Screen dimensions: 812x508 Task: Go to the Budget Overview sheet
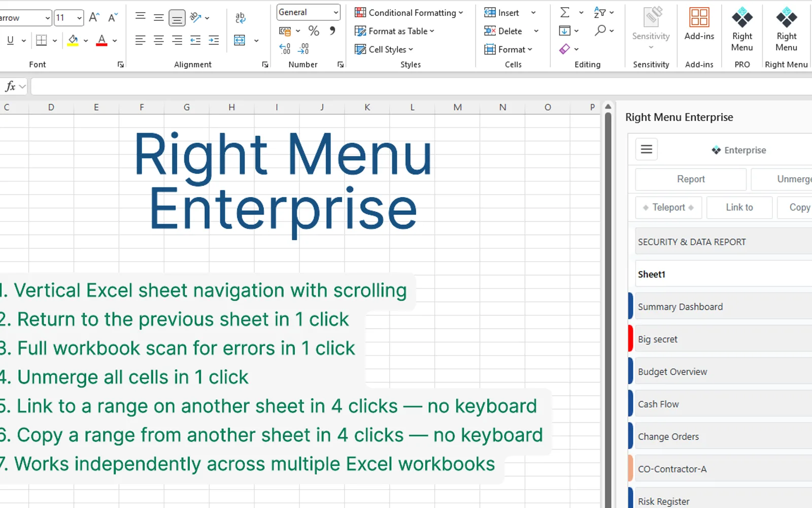coord(721,371)
